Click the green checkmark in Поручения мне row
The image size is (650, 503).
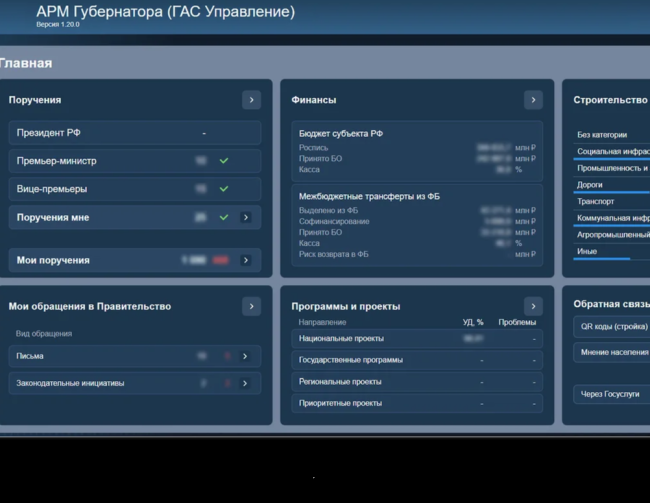click(224, 217)
